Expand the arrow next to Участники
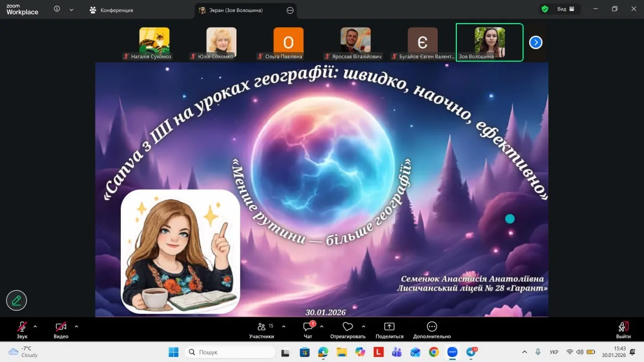 click(x=284, y=326)
